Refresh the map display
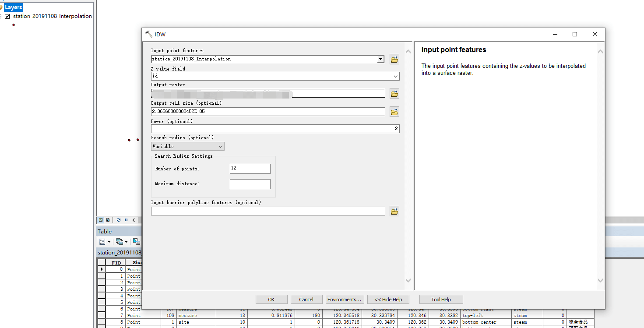The image size is (644, 328). (118, 220)
